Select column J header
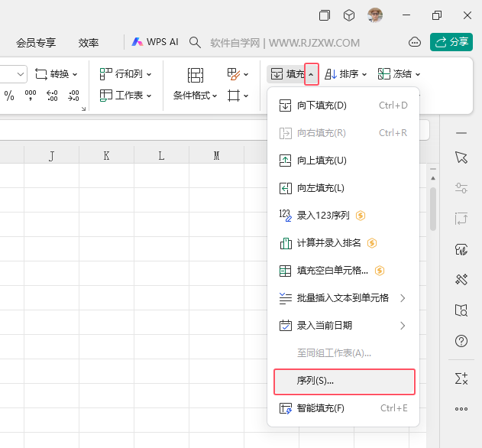This screenshot has width=482, height=448. [x=52, y=155]
